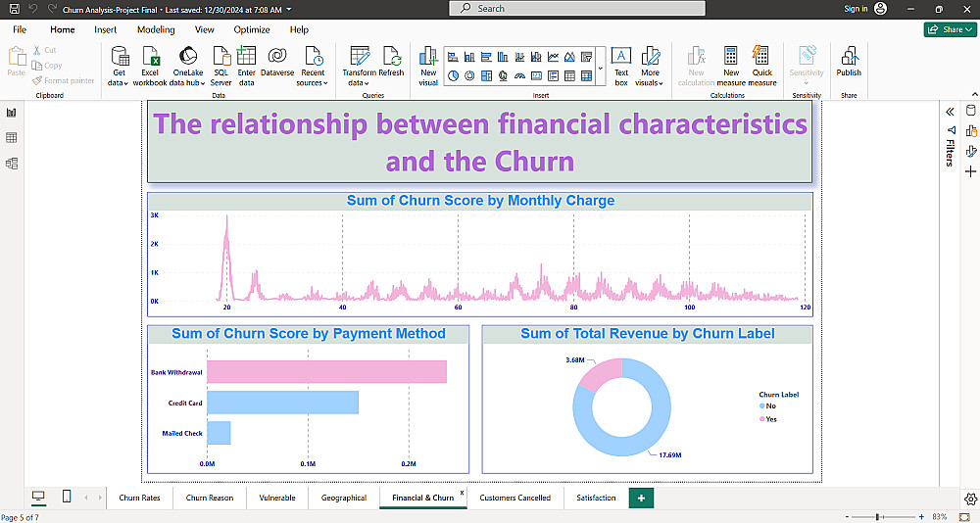Switch to Report view in the left sidebar

coord(11,113)
